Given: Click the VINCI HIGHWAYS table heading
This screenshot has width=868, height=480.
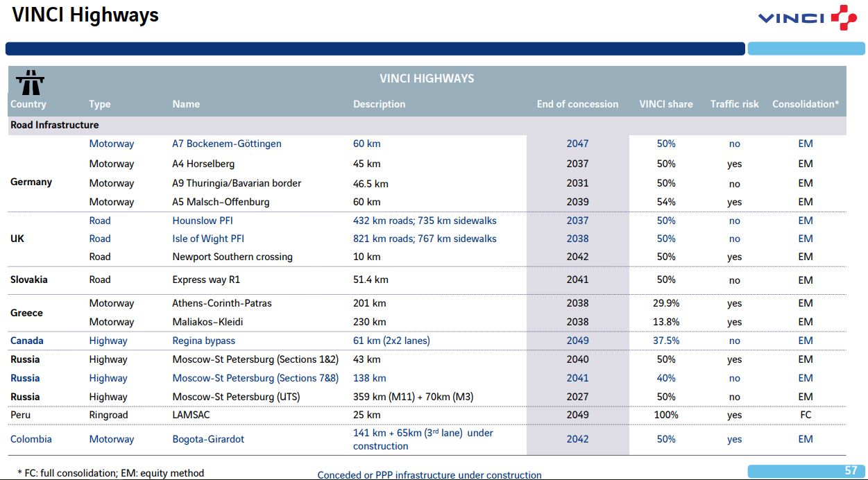Looking at the screenshot, I should tap(427, 78).
